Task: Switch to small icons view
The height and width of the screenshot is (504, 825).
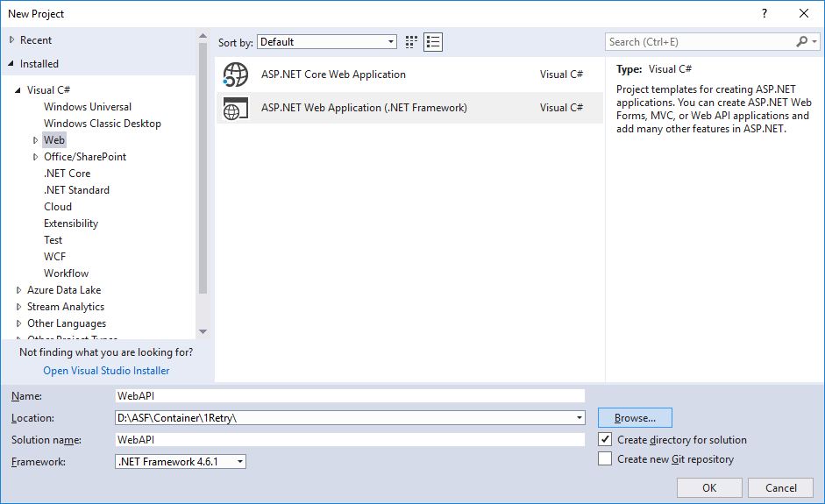Action: tap(411, 42)
